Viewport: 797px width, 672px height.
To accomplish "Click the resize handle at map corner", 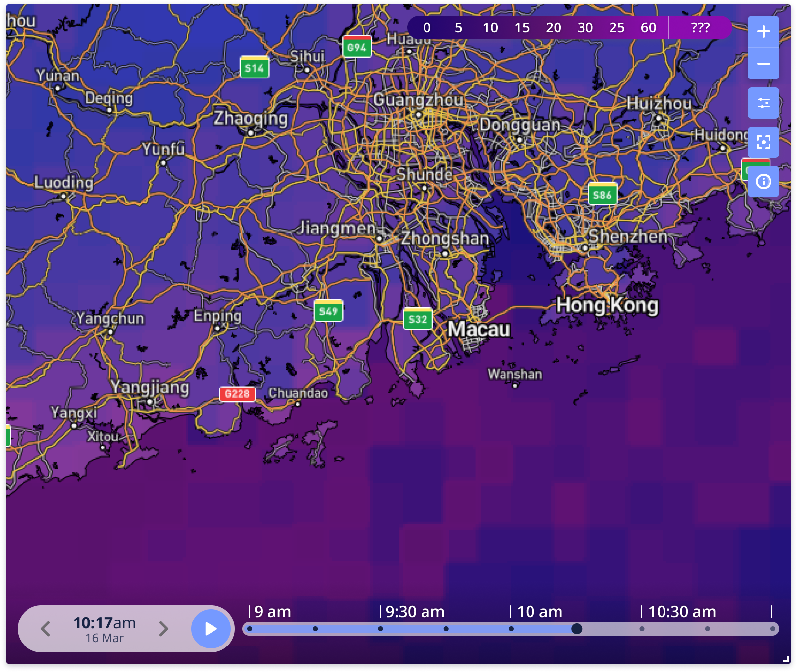I will [786, 660].
